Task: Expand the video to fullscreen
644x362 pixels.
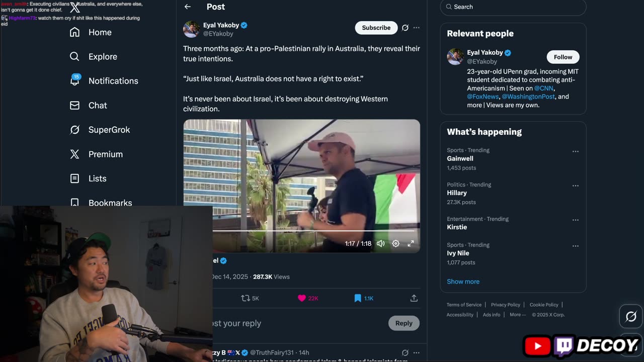Action: point(411,243)
